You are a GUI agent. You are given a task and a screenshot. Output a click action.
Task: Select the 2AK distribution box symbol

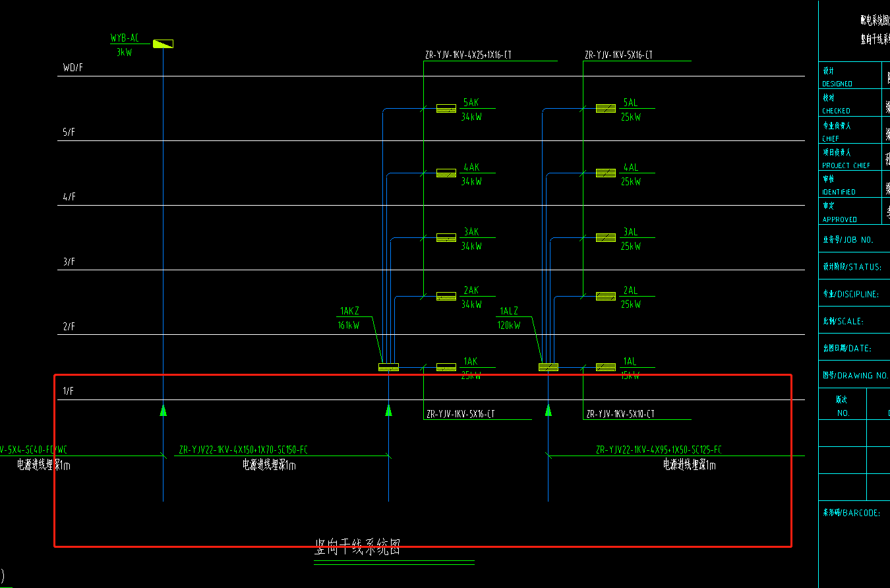tap(446, 296)
